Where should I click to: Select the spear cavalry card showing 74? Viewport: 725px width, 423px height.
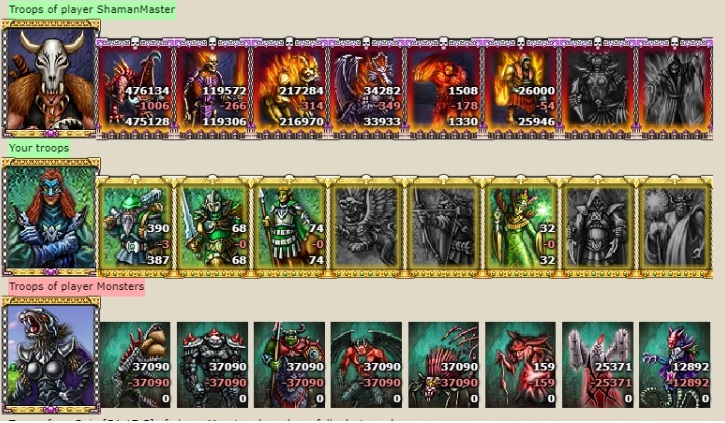point(289,227)
